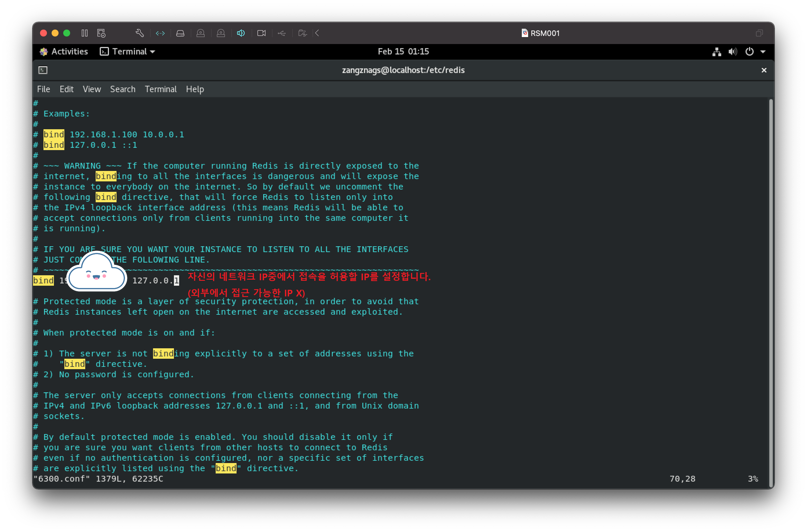Click the GNOME network status icon
Image resolution: width=807 pixels, height=532 pixels.
point(716,52)
